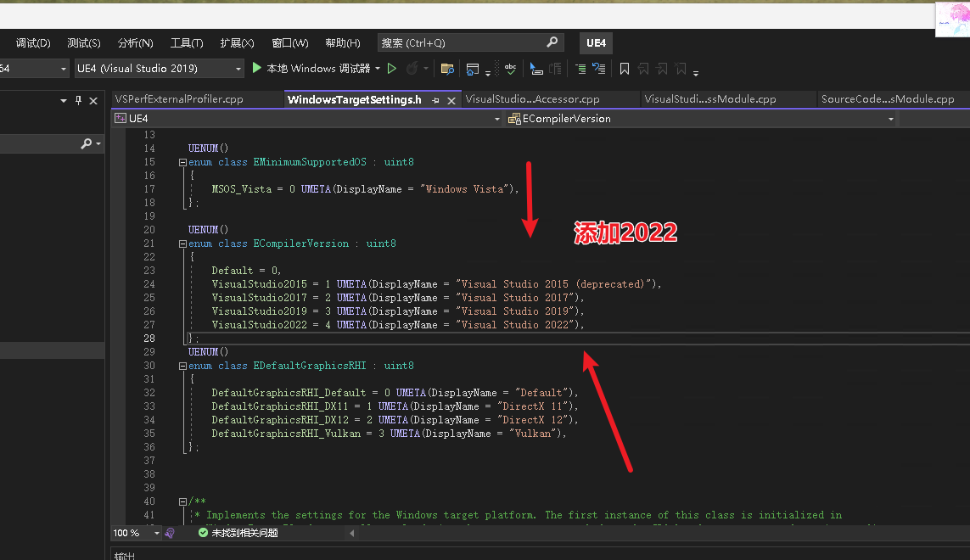Click the green Start Debugging play icon
The height and width of the screenshot is (560, 970).
(257, 68)
